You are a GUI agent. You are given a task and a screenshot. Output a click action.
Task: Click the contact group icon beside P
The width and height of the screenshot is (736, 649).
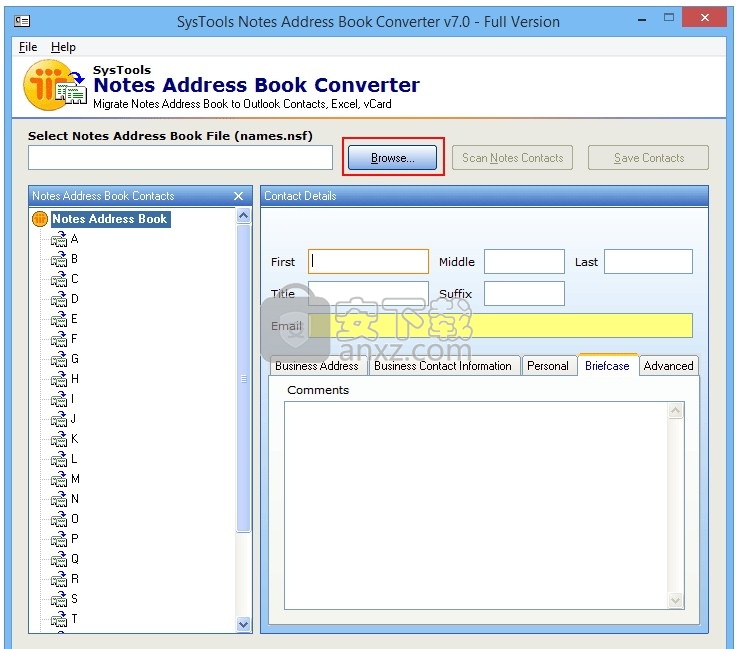coord(59,539)
